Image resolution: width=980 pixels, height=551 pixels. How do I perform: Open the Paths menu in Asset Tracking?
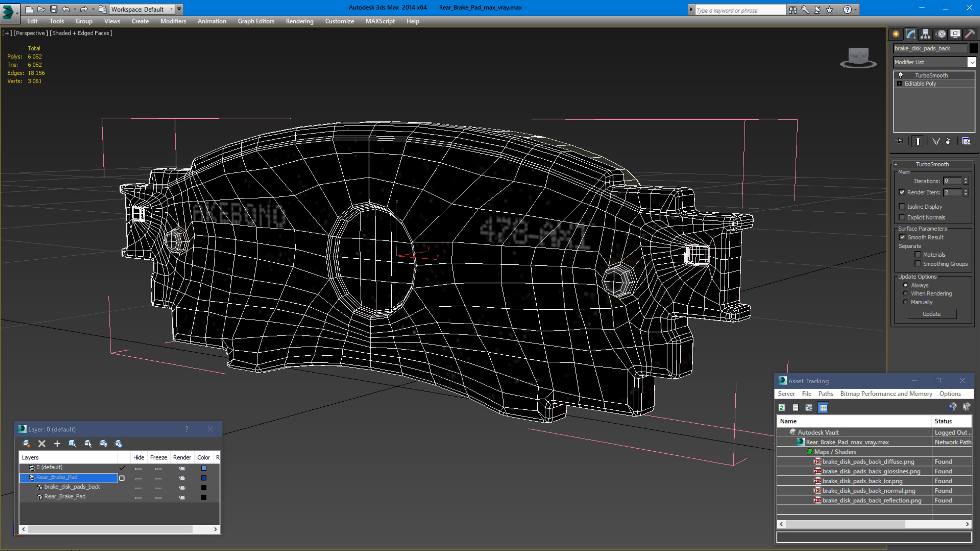pyautogui.click(x=826, y=394)
